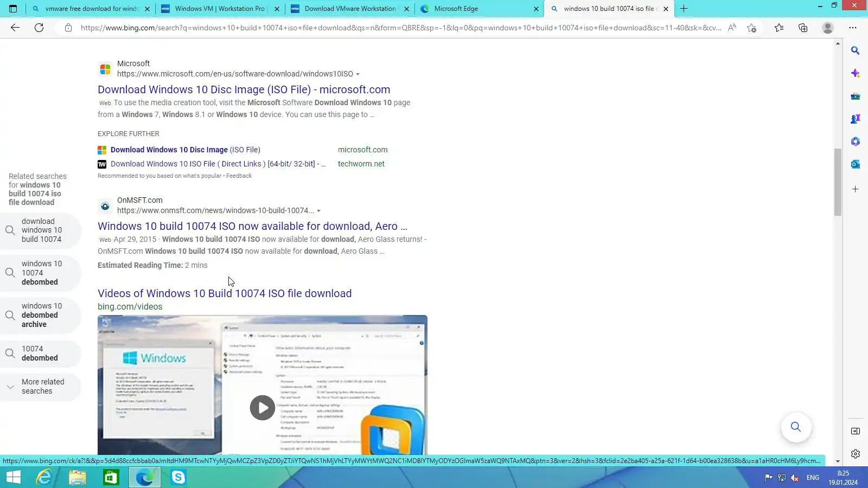Close the vmware free download tab
This screenshot has width=868, height=488.
pyautogui.click(x=147, y=9)
